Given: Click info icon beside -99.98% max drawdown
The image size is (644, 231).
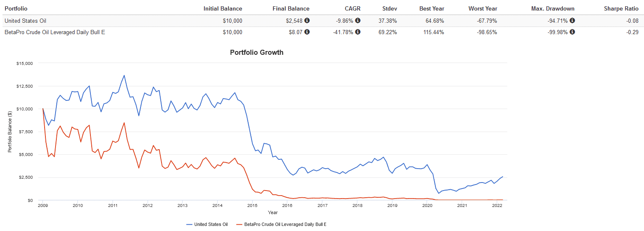Looking at the screenshot, I should [x=572, y=32].
